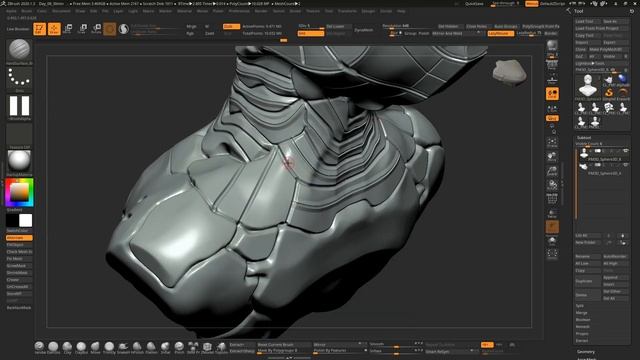The height and width of the screenshot is (360, 640).
Task: Expand the Merge sub-palette
Action: click(x=581, y=313)
